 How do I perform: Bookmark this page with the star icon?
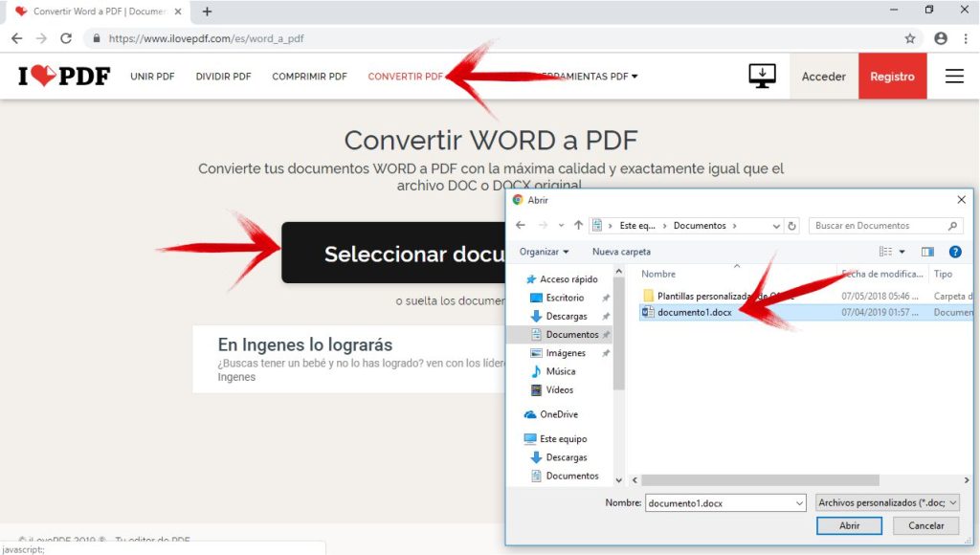tap(910, 38)
